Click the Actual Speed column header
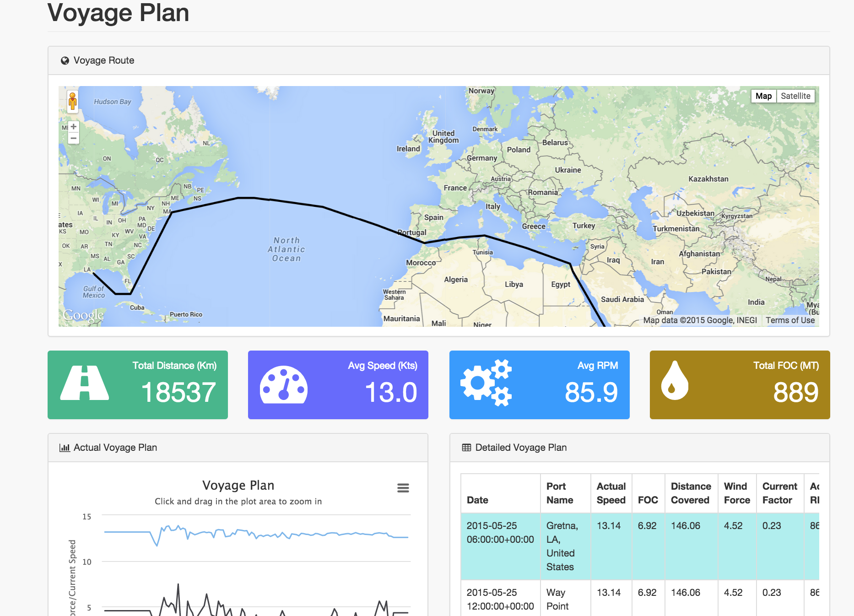Image resolution: width=854 pixels, height=616 pixels. click(611, 493)
